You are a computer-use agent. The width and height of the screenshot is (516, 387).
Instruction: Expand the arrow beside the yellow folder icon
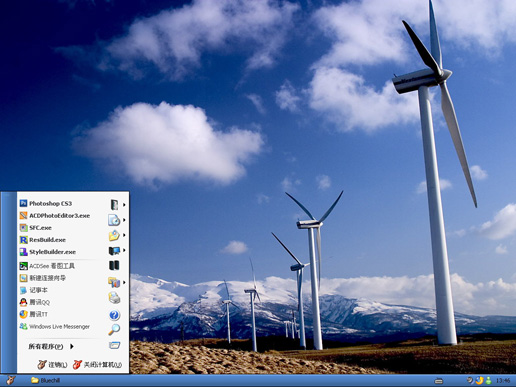tap(124, 235)
